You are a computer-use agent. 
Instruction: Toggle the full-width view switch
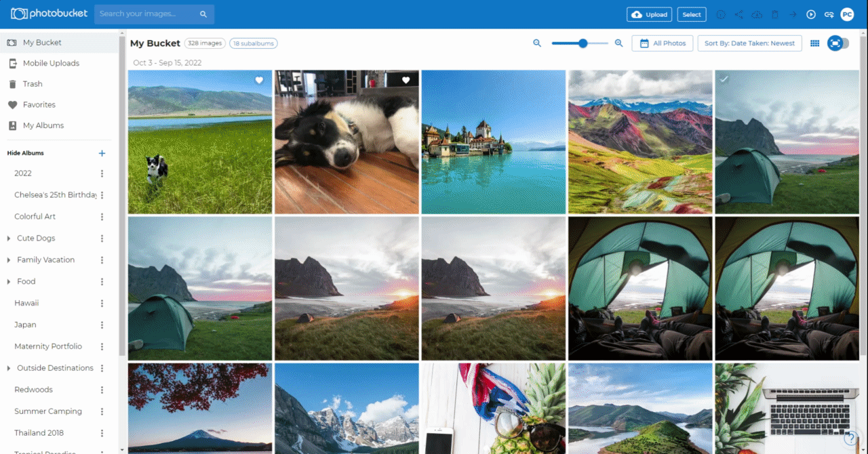coord(838,43)
